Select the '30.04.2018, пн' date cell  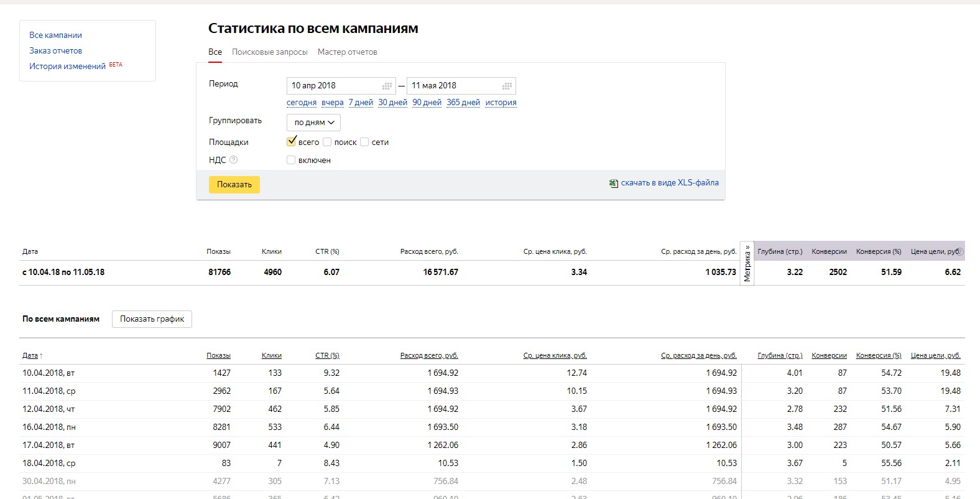coord(49,481)
